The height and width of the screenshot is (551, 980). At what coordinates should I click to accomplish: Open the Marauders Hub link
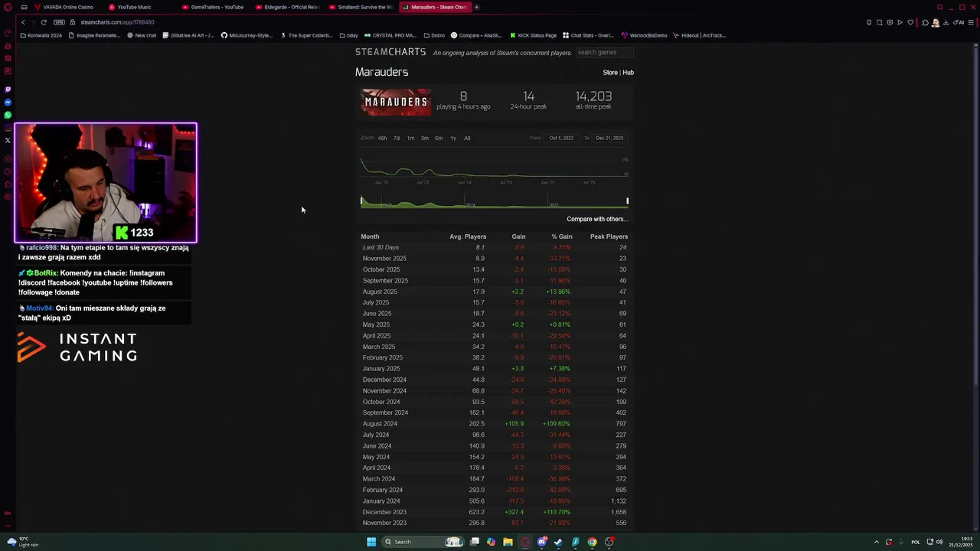coord(628,73)
